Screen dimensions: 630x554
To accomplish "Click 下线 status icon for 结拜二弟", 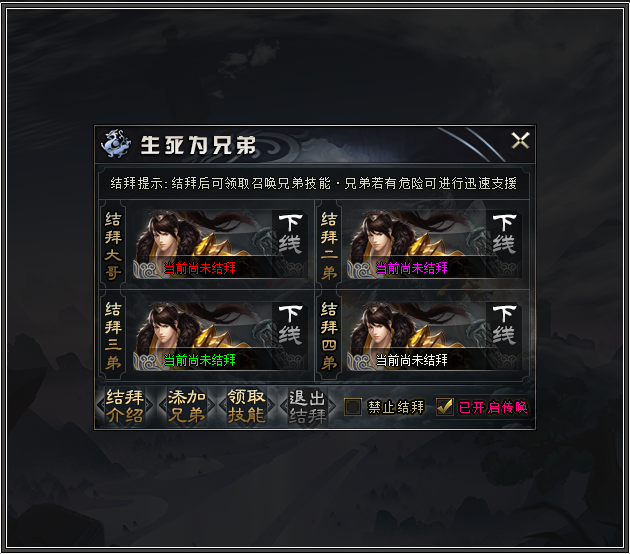I will click(x=504, y=233).
